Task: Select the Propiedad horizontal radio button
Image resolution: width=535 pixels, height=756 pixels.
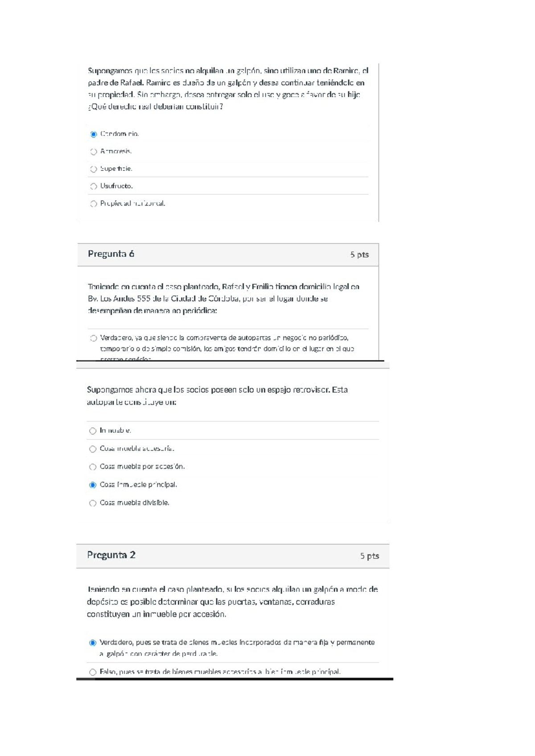Action: [94, 204]
